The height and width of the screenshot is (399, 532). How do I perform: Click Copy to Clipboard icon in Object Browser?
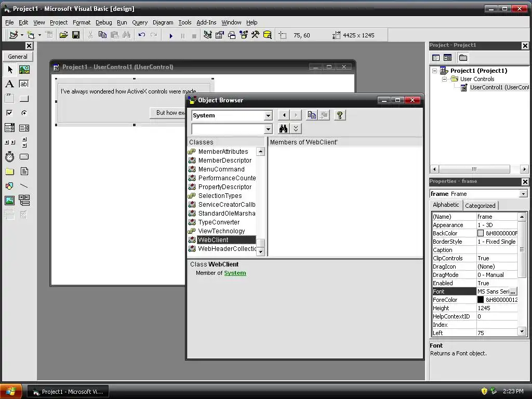pos(312,115)
